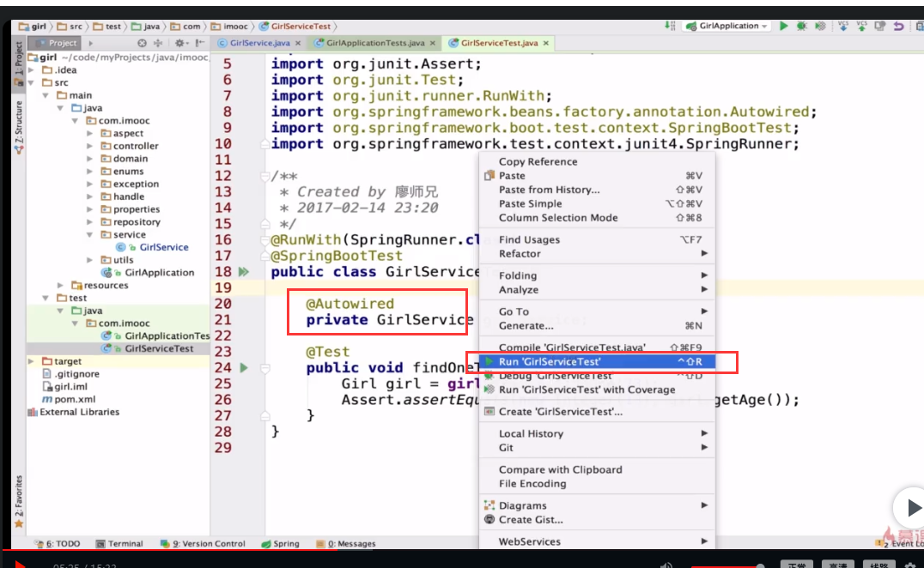Click the large round play overlay button
This screenshot has height=568, width=924.
click(910, 507)
